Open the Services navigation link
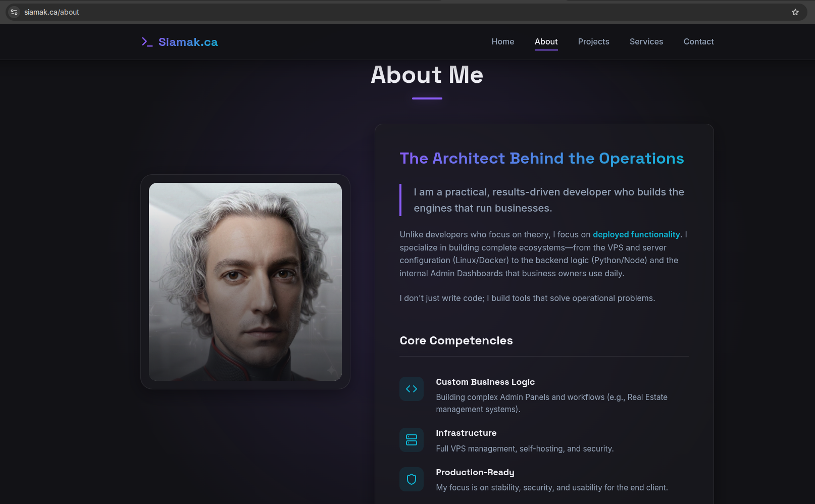The image size is (815, 504). click(646, 42)
